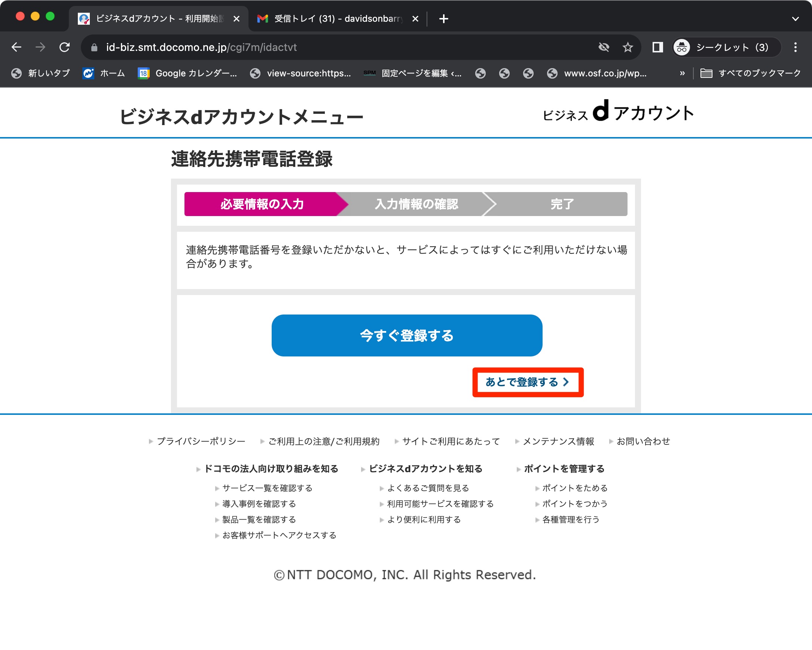Open the Chrome three-dot menu
812x650 pixels.
tap(795, 47)
